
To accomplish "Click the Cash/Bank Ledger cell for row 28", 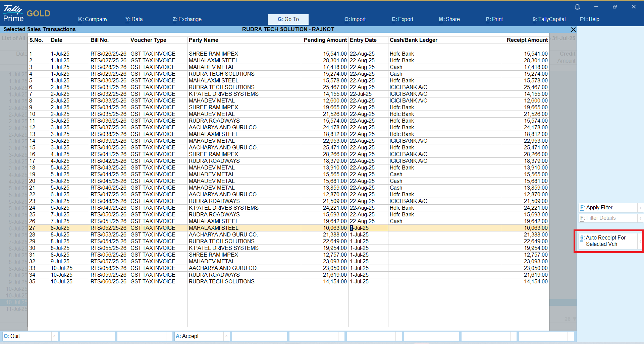I will coord(444,234).
